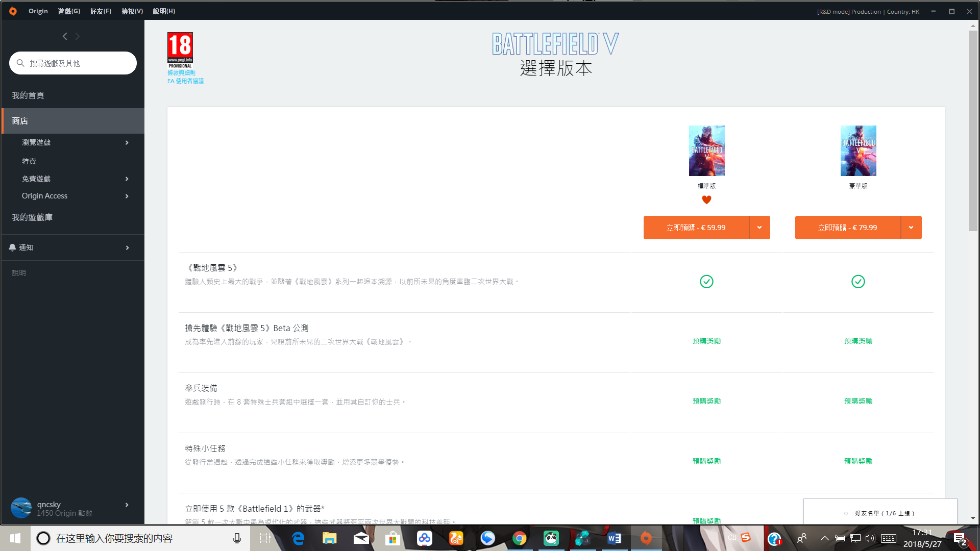The height and width of the screenshot is (551, 980).
Task: Open Action Center notifications icon
Action: pos(960,538)
